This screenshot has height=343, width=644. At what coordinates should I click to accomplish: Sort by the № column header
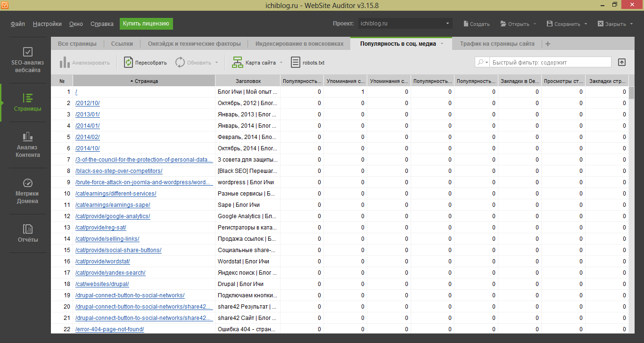[x=62, y=81]
